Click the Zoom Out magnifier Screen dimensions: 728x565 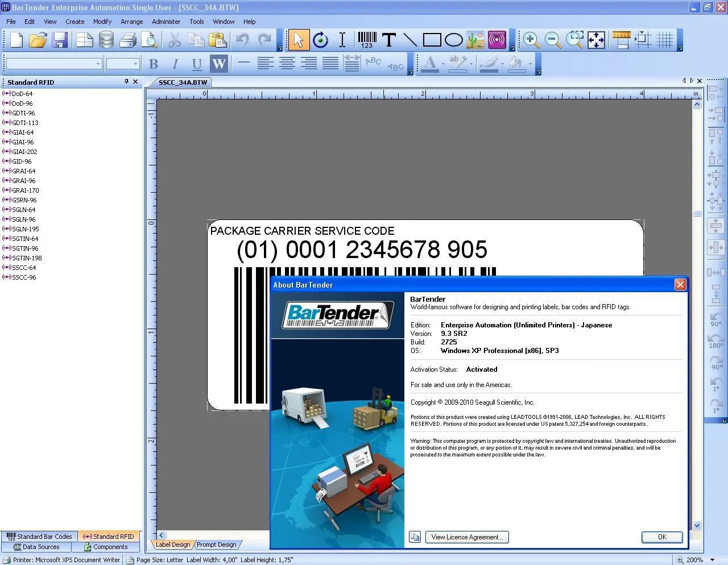tap(553, 40)
